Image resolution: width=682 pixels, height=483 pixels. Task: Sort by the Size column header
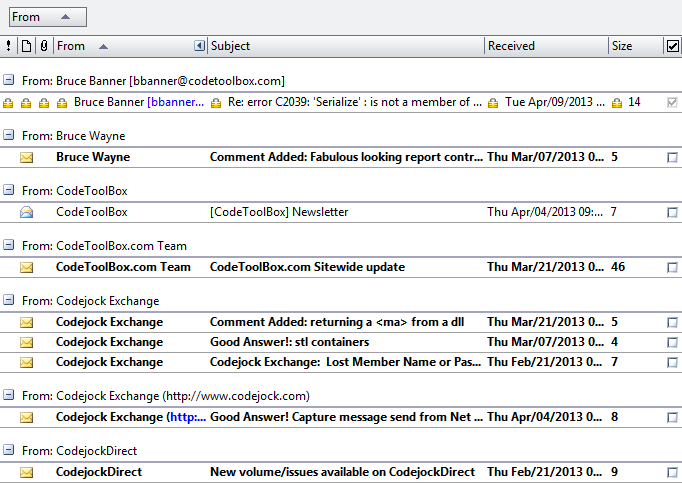click(635, 46)
